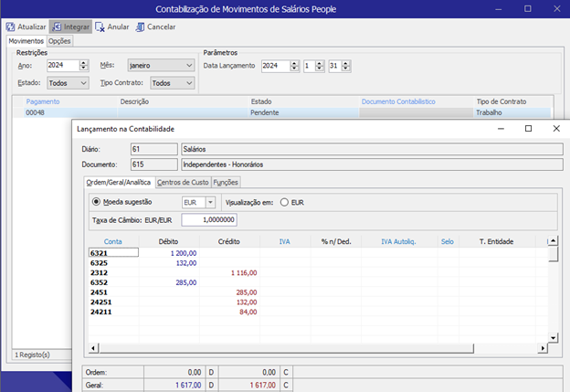The width and height of the screenshot is (570, 392).
Task: Select the EUR visualization radio button
Action: click(x=284, y=201)
